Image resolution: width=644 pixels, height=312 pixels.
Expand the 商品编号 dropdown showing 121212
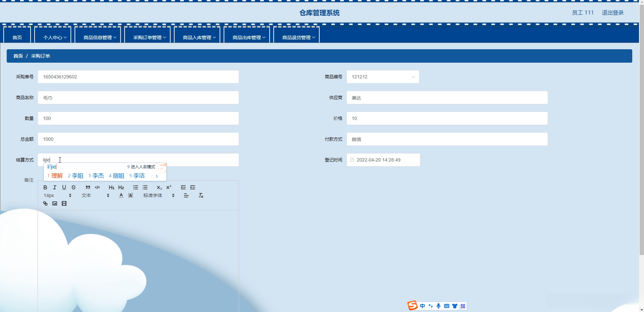point(383,77)
